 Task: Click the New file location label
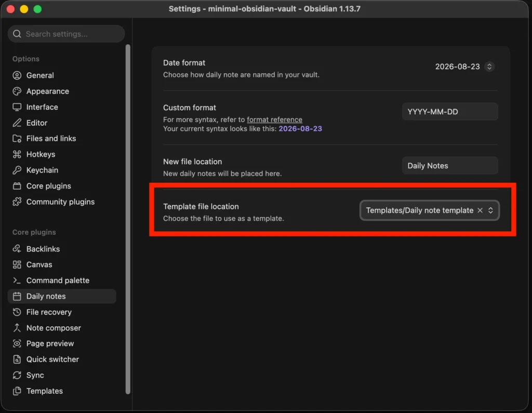pyautogui.click(x=192, y=162)
